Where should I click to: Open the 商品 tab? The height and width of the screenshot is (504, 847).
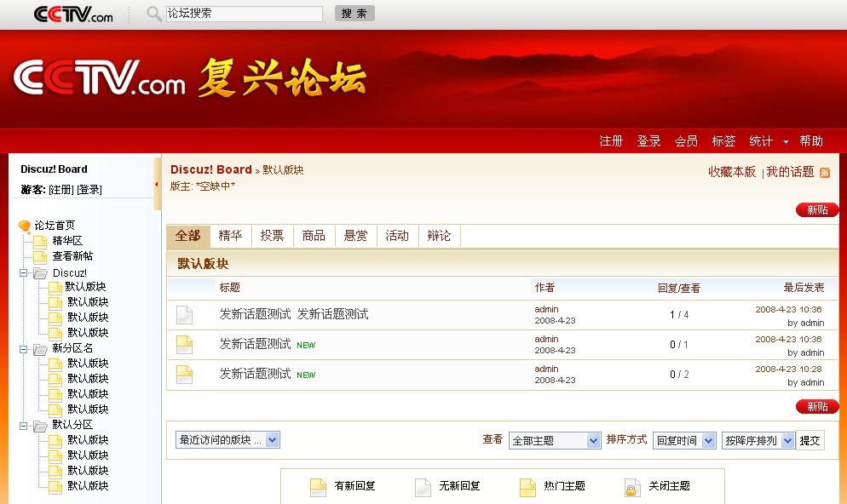click(314, 236)
